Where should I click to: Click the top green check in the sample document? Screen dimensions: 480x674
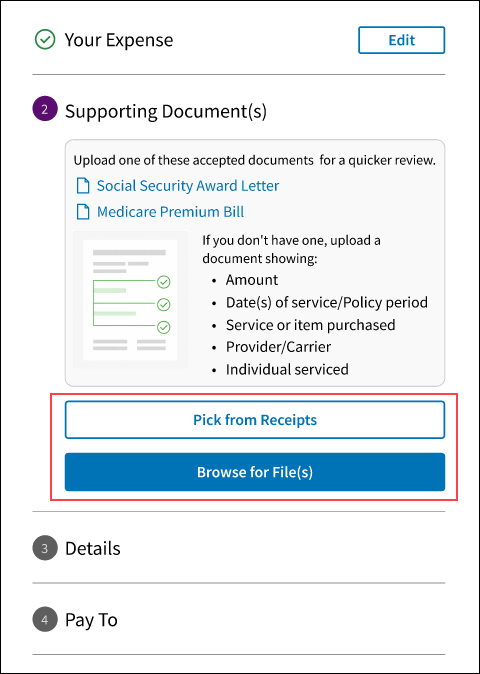(163, 282)
